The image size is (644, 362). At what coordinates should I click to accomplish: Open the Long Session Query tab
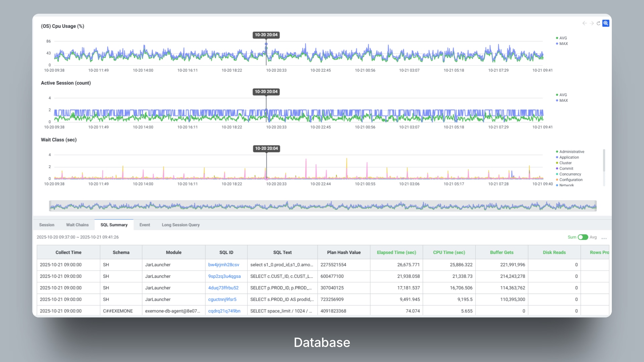click(180, 225)
